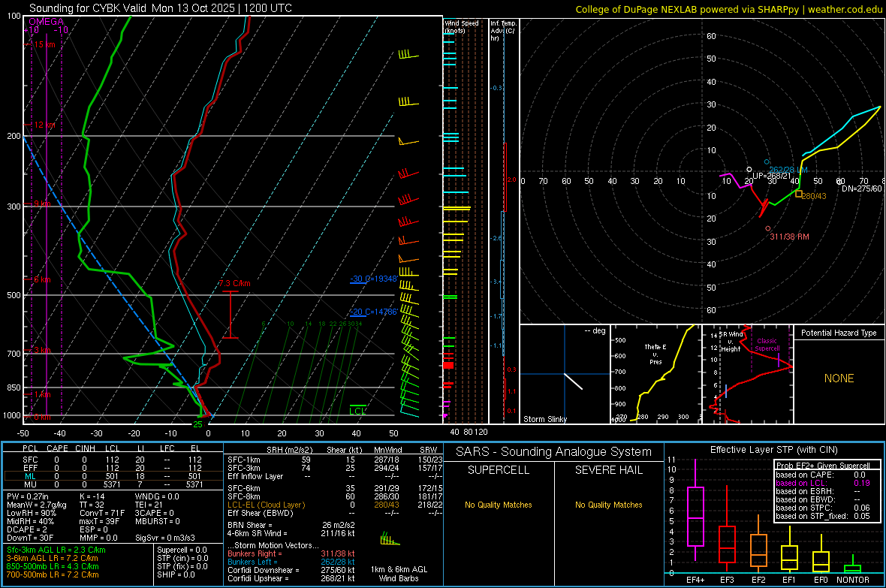Image resolution: width=886 pixels, height=588 pixels.
Task: Click the DN=275/60 hodograph label
Action: (862, 188)
